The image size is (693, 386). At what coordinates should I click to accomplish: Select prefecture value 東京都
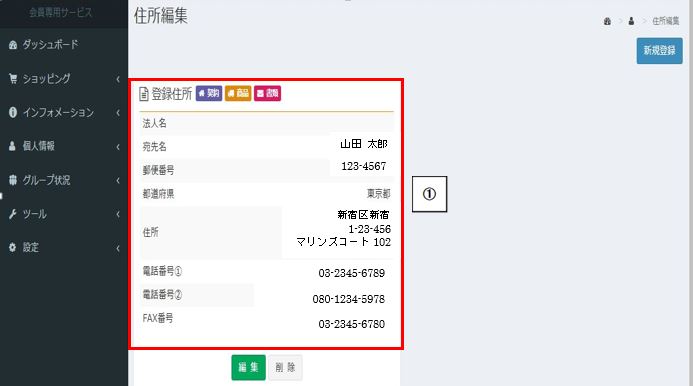(x=378, y=194)
